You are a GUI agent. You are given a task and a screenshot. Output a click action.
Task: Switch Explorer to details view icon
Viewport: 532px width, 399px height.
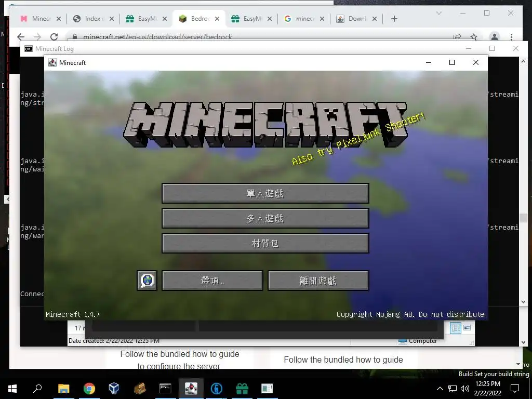(x=456, y=328)
